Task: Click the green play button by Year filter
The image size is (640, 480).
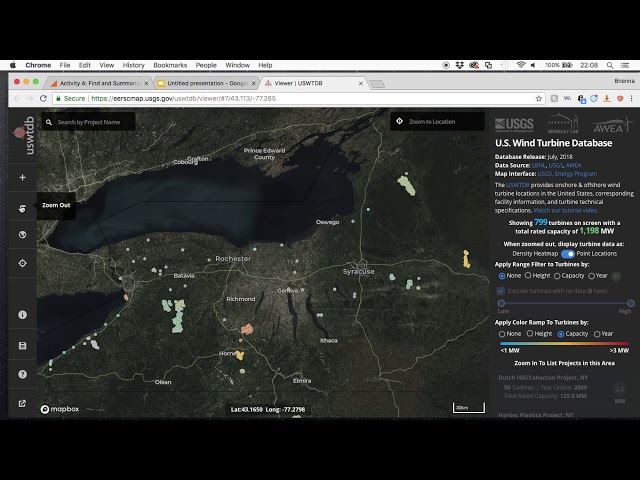Action: pos(616,276)
